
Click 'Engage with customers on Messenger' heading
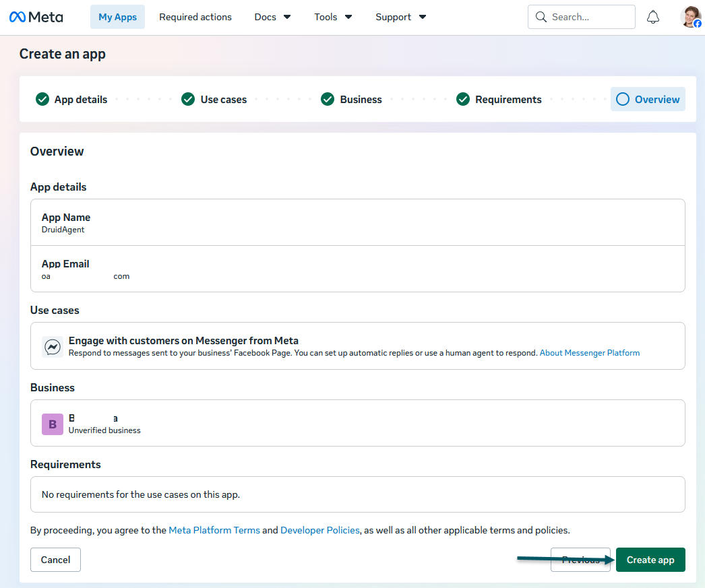[183, 341]
